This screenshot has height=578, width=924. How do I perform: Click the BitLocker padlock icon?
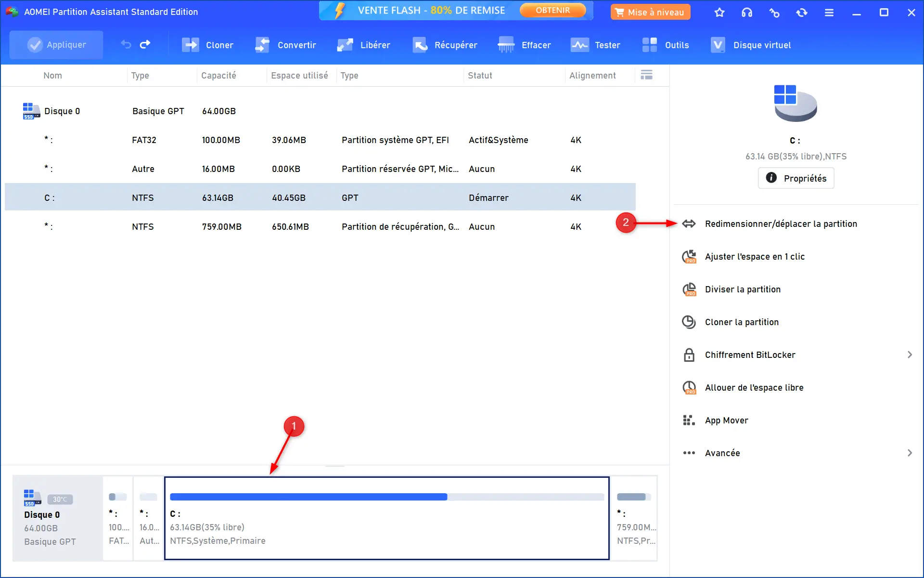pos(689,355)
